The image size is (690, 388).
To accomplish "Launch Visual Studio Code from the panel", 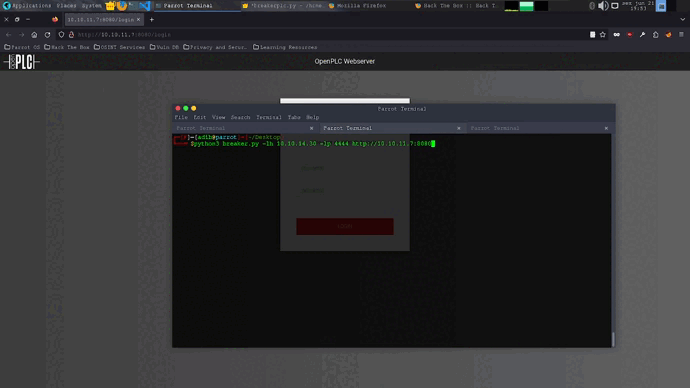I will pyautogui.click(x=144, y=6).
